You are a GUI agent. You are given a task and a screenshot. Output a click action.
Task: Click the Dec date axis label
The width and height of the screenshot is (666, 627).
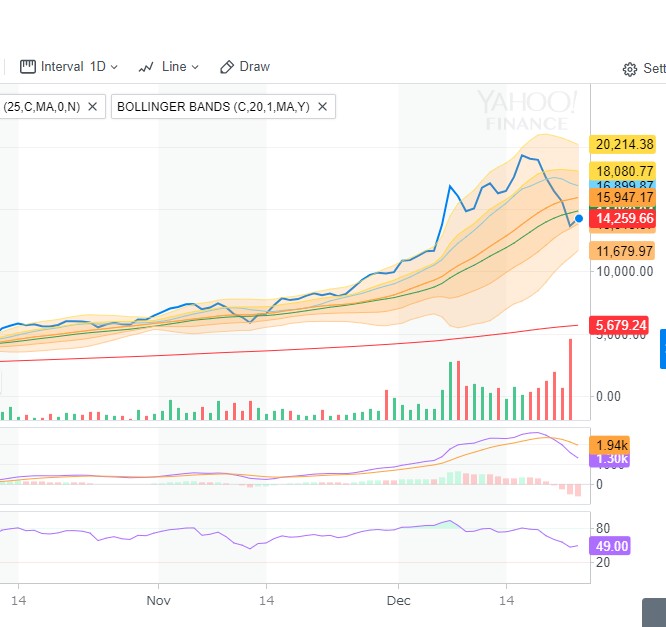398,601
